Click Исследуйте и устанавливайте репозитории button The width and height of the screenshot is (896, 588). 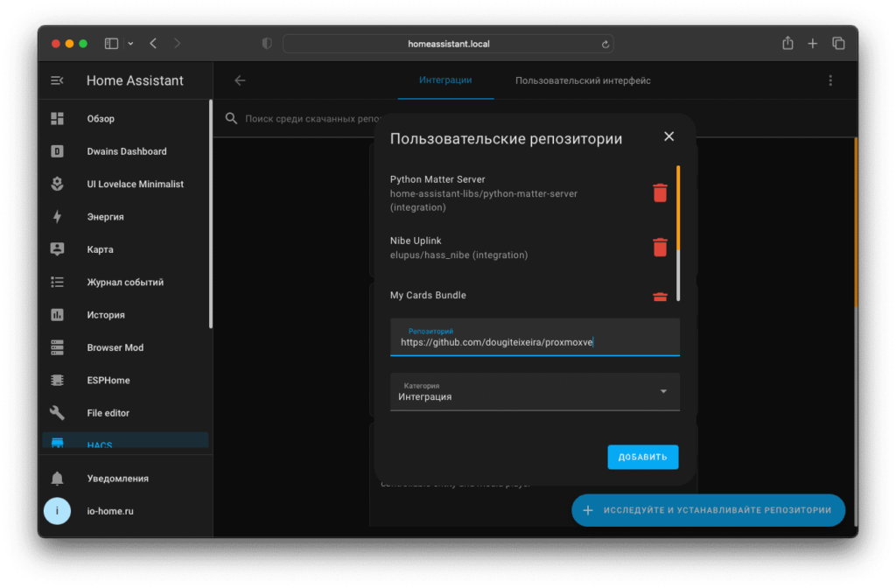pos(708,510)
